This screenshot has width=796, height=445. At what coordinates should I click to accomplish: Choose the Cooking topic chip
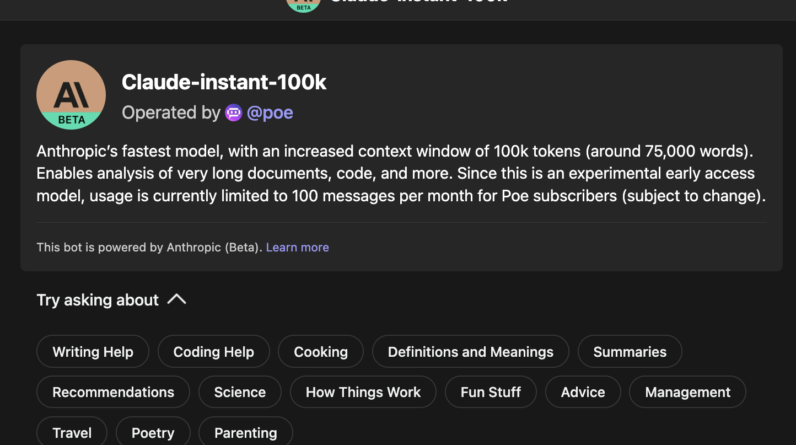click(x=321, y=352)
